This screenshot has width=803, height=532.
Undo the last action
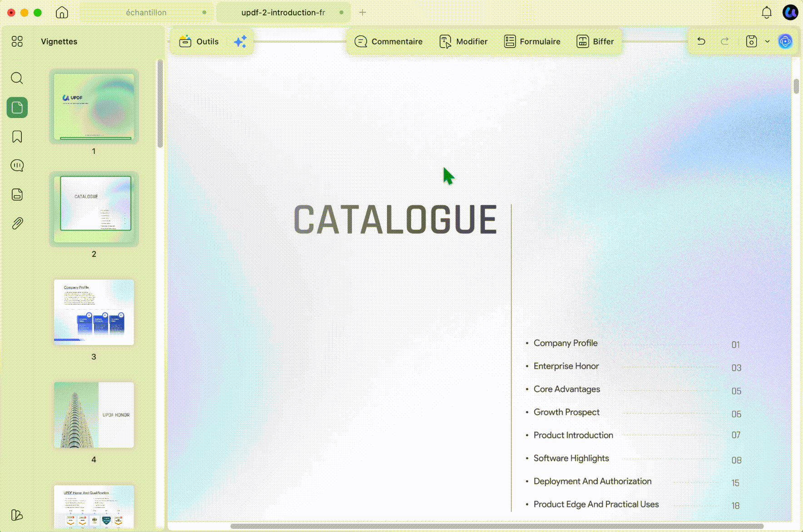pos(701,41)
